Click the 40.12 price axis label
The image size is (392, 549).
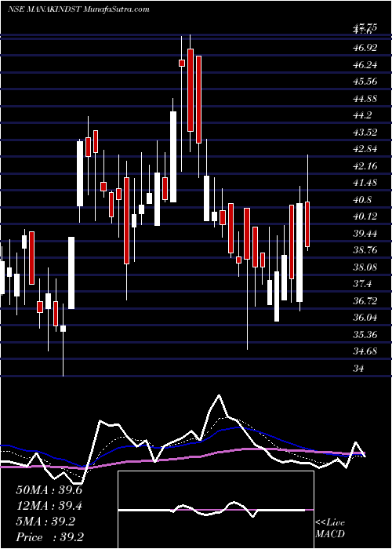(x=365, y=216)
